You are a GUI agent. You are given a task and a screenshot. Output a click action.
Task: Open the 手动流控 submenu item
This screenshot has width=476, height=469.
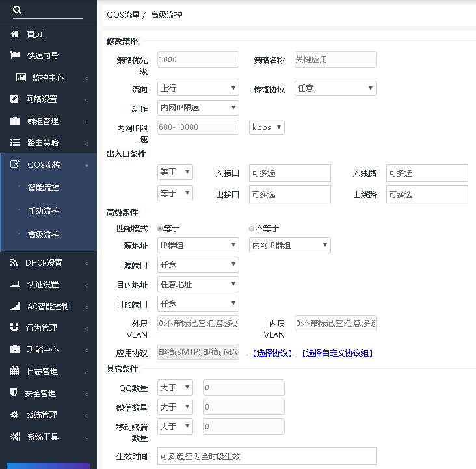click(44, 210)
